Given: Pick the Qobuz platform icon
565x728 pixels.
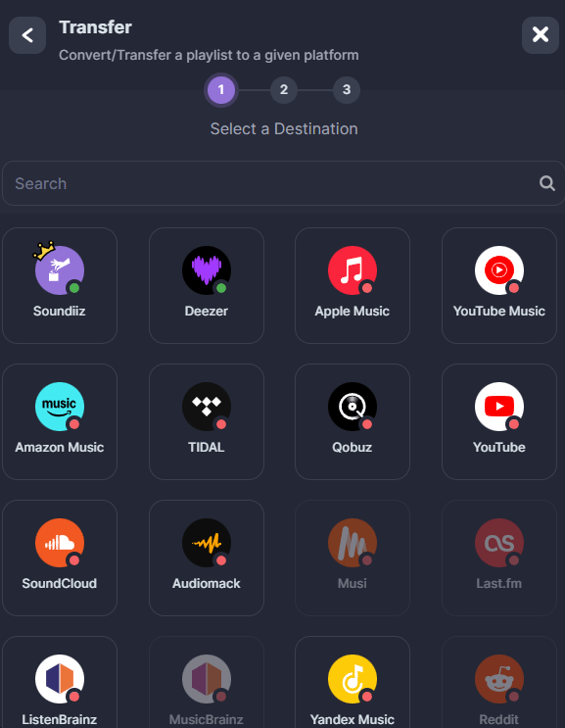Looking at the screenshot, I should (353, 421).
